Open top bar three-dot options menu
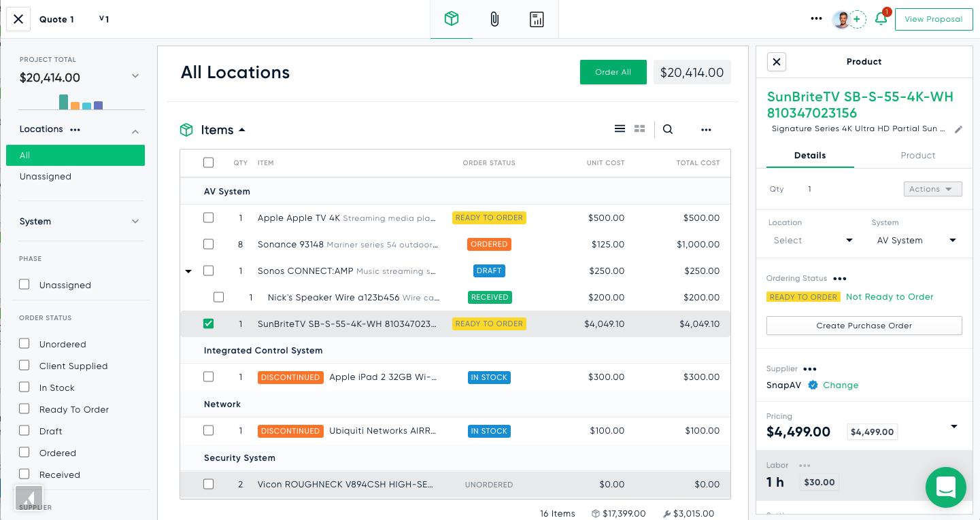 pyautogui.click(x=817, y=19)
